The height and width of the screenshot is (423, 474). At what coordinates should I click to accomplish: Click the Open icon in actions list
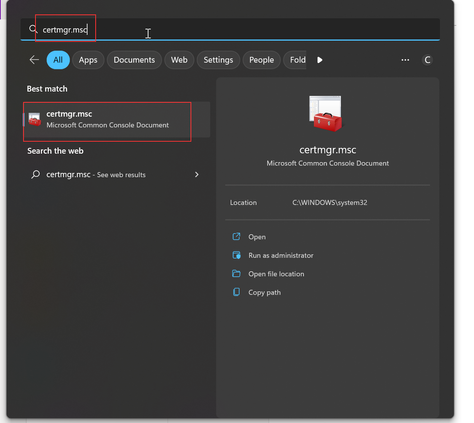click(236, 237)
